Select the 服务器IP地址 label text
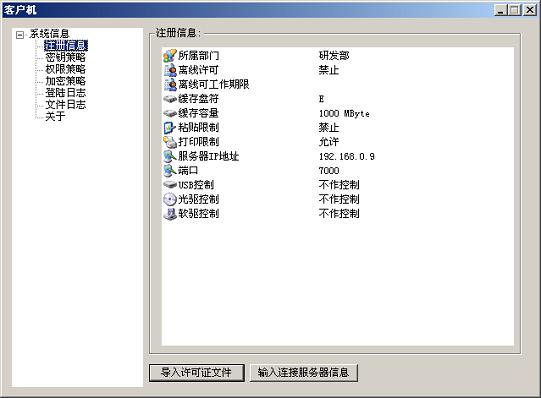The width and height of the screenshot is (541, 398). pyautogui.click(x=208, y=156)
